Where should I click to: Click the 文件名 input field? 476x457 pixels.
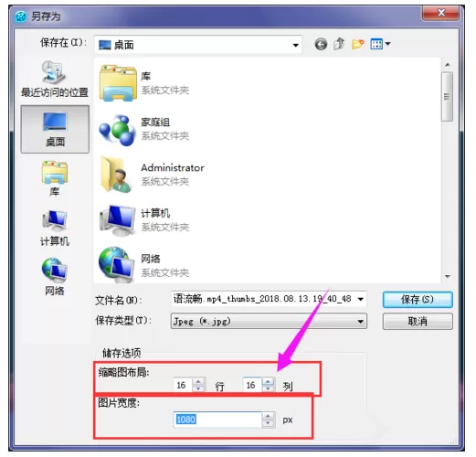pos(263,299)
